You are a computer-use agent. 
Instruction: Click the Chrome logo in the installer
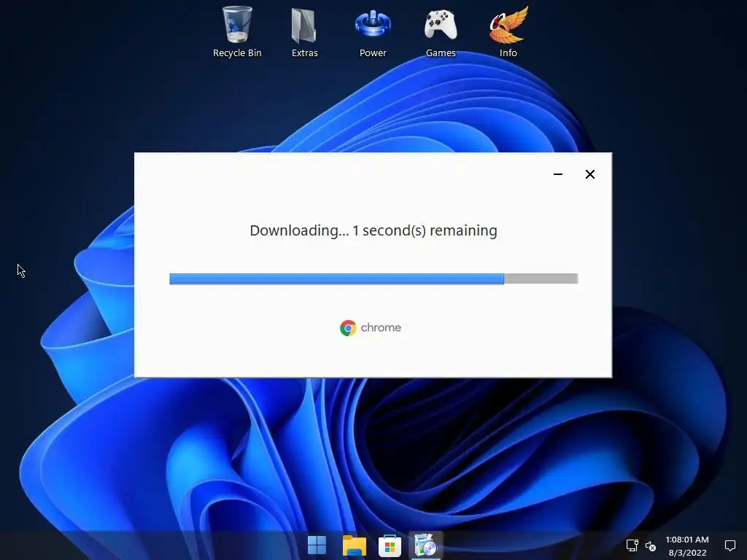[x=348, y=328]
